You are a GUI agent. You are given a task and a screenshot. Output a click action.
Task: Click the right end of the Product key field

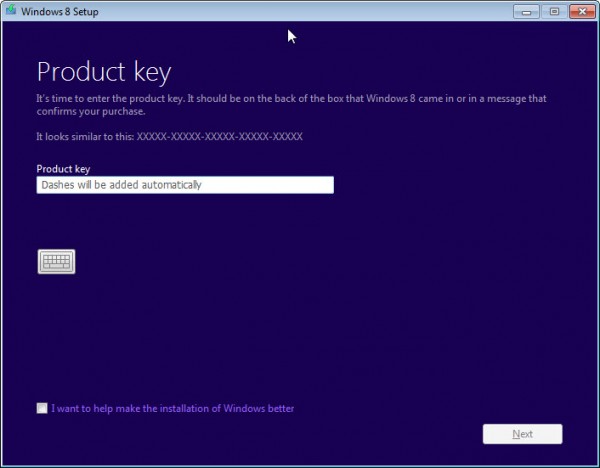[x=325, y=185]
